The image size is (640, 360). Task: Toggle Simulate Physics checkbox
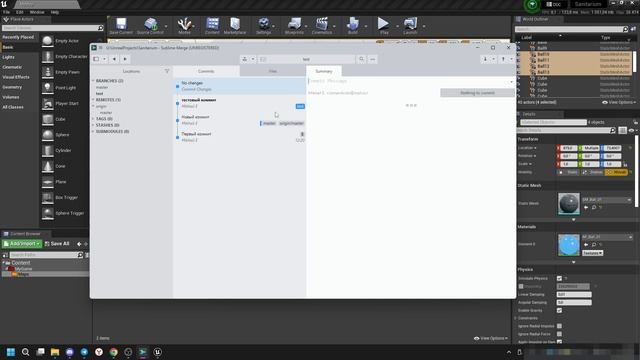(559, 278)
